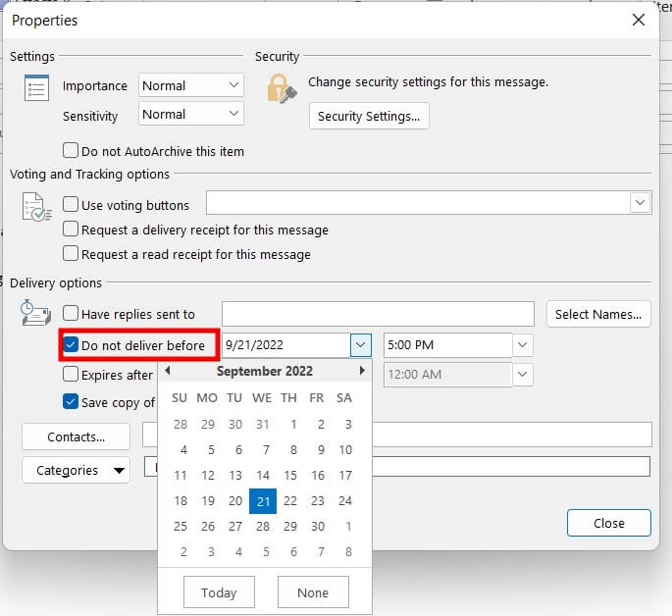Viewport: 672px width, 616px height.
Task: Expand the voting buttons dropdown
Action: (640, 202)
